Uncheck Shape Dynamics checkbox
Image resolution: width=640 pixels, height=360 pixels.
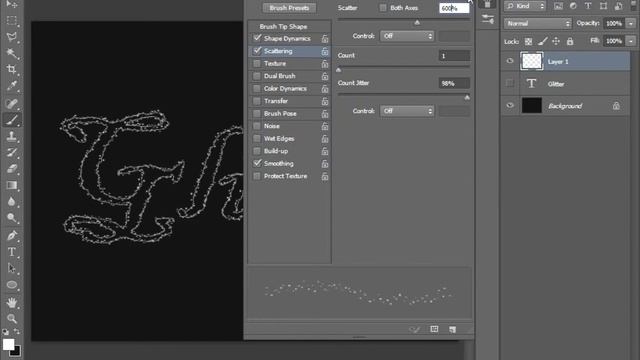click(x=257, y=38)
